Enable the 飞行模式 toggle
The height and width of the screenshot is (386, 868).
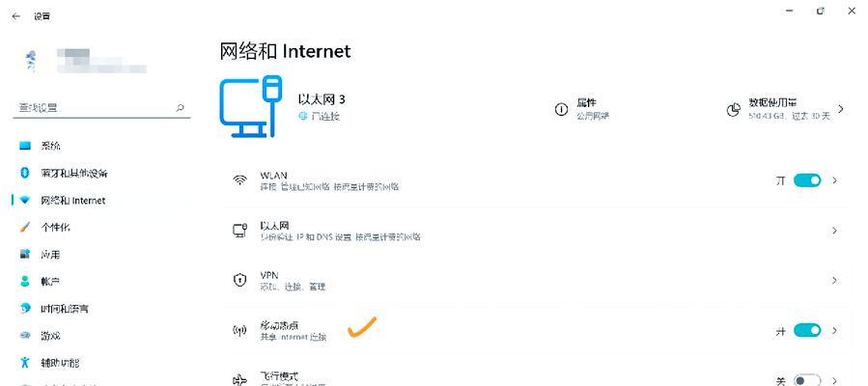coord(807,380)
